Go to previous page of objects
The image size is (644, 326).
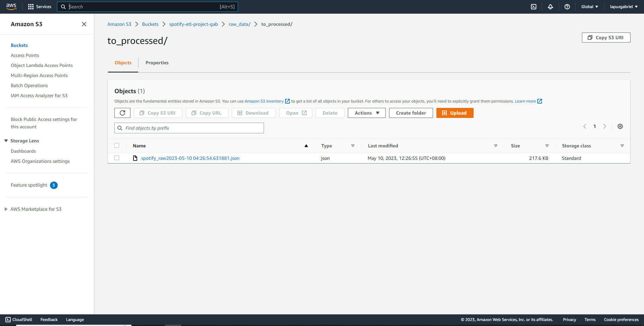point(585,126)
